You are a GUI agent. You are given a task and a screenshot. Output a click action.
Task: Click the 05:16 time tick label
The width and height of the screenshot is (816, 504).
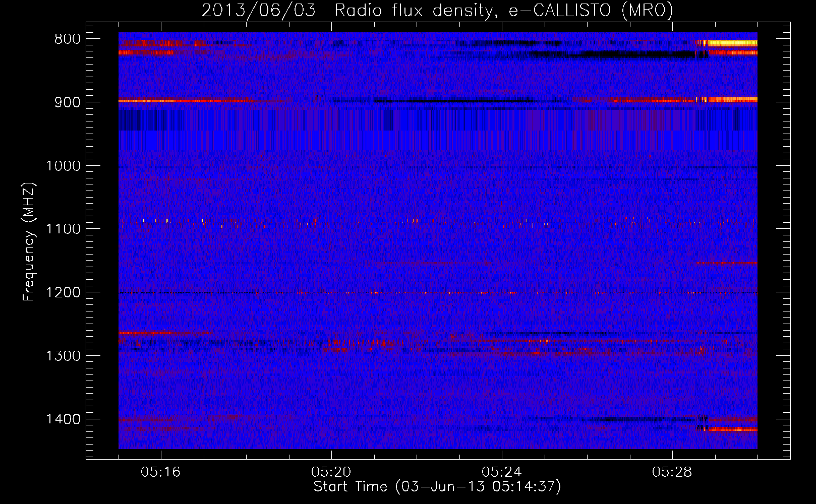tap(161, 472)
